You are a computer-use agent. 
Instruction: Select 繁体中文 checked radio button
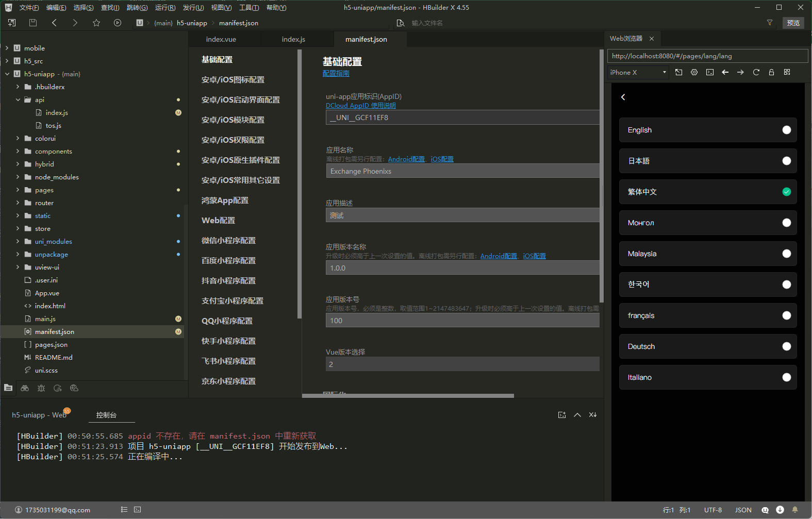pos(787,192)
